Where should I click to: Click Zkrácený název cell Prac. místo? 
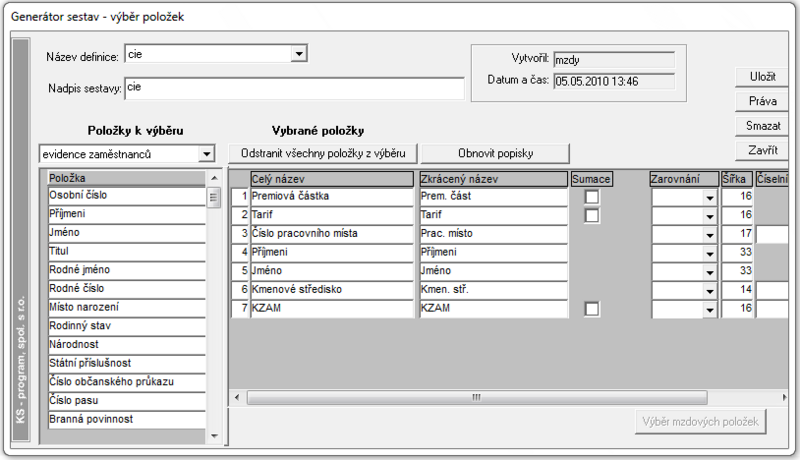[493, 234]
